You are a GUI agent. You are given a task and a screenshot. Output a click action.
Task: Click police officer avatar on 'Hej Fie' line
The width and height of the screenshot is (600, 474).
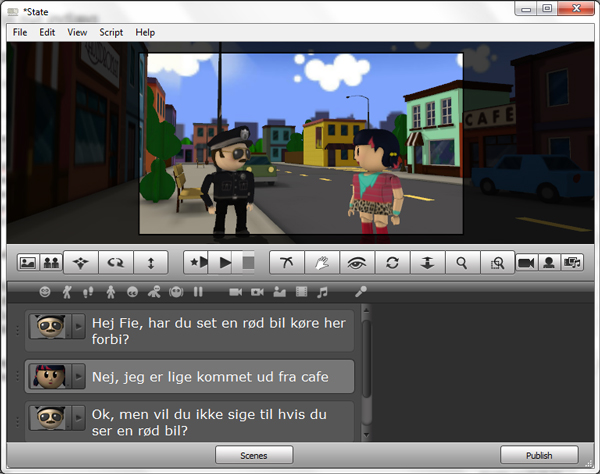(x=50, y=326)
